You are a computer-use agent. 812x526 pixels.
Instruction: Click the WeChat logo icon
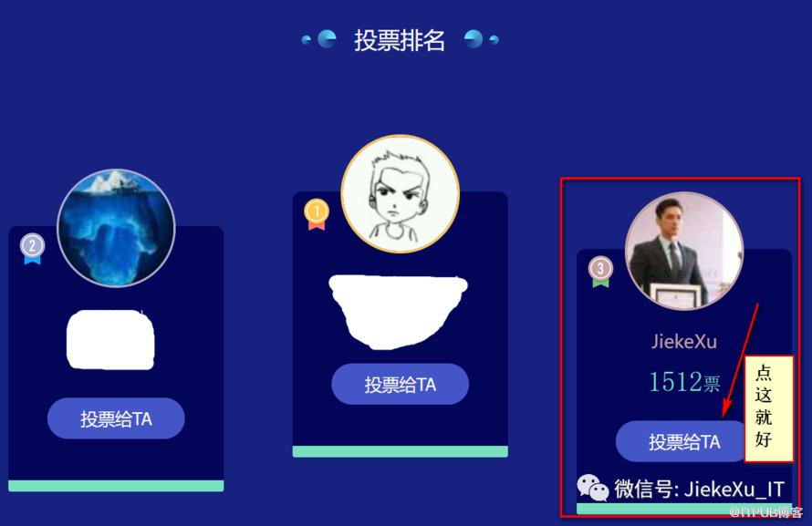coord(593,488)
